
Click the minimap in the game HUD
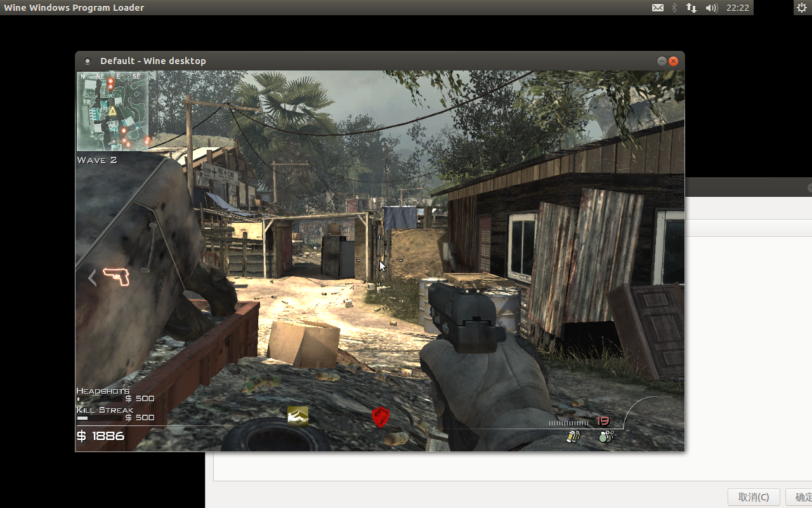pos(112,111)
